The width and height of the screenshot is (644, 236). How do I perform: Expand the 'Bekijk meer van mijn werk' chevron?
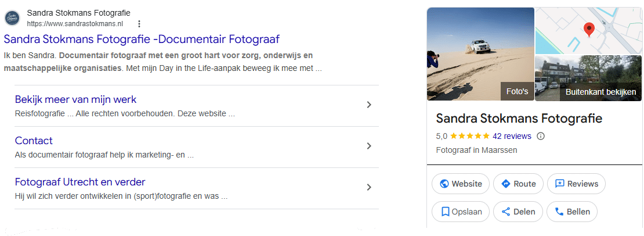point(369,105)
